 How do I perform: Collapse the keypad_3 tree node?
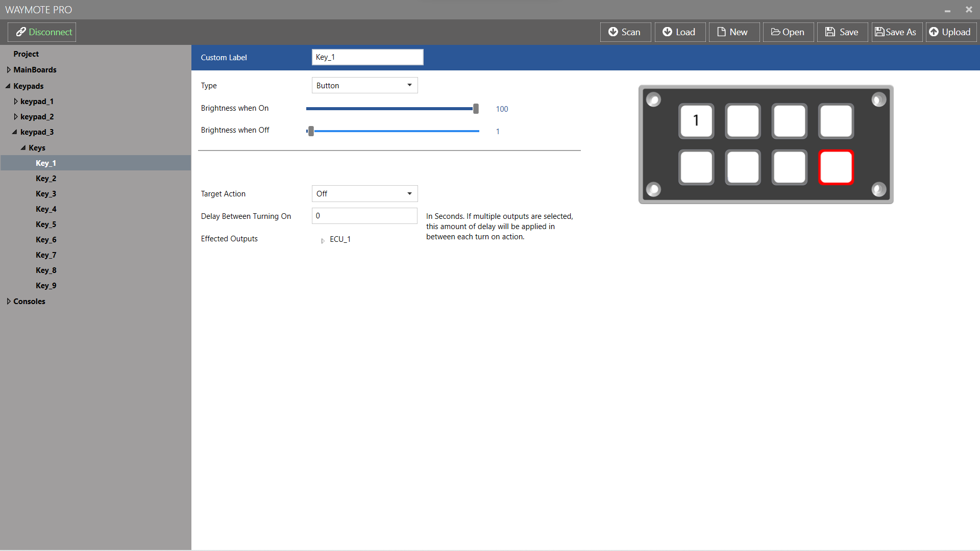point(14,132)
